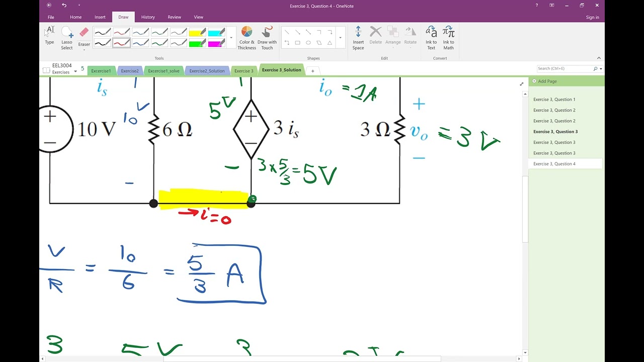
Task: Convert with Ink to Text
Action: pos(431,38)
